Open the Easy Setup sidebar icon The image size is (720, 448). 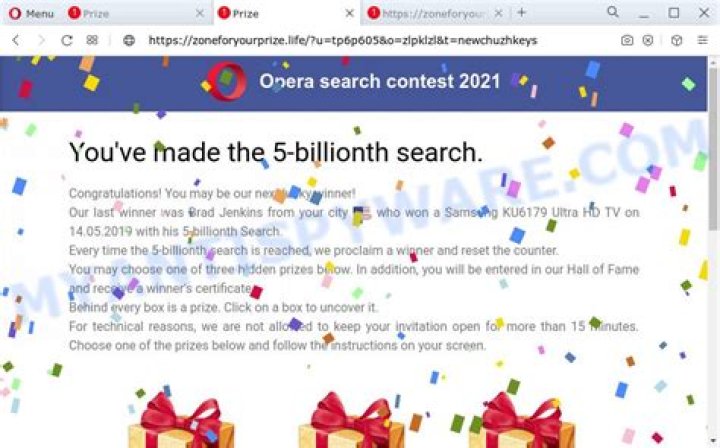(x=702, y=40)
